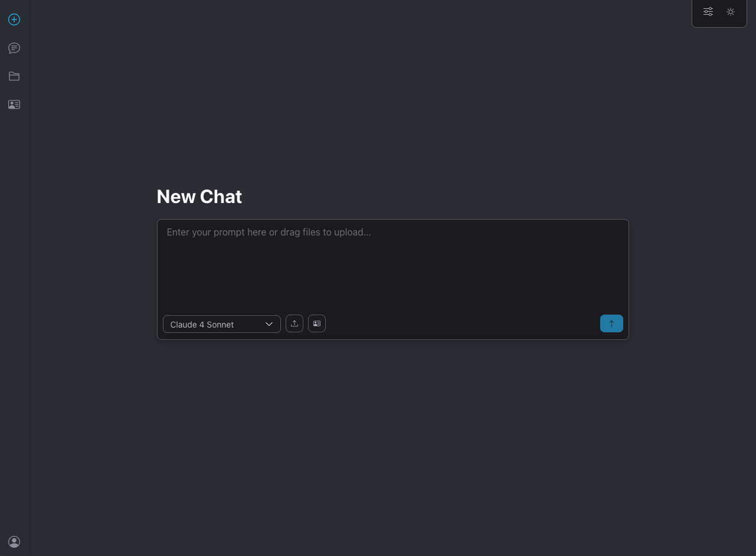Image resolution: width=756 pixels, height=556 pixels.
Task: Start a new chat with the plus icon
Action: (x=14, y=19)
